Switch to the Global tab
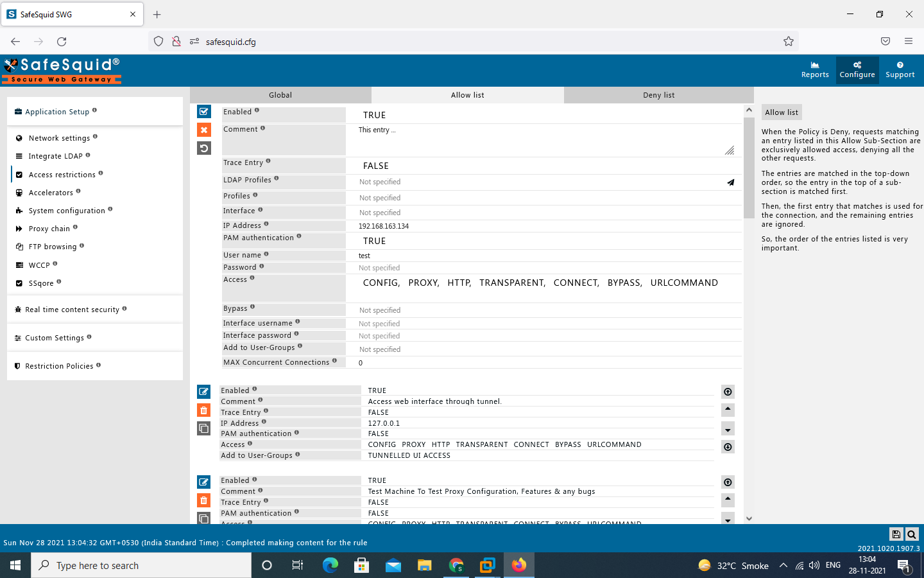 tap(280, 95)
